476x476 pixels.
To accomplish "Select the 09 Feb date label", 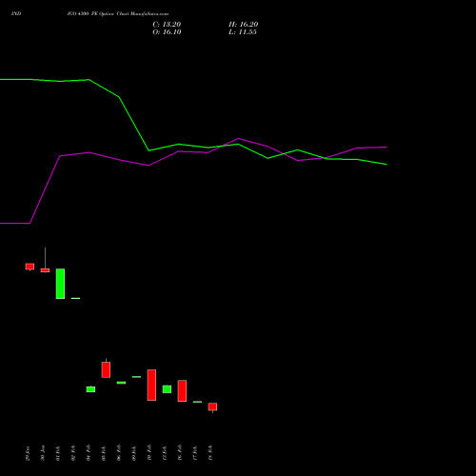I will coord(134,453).
